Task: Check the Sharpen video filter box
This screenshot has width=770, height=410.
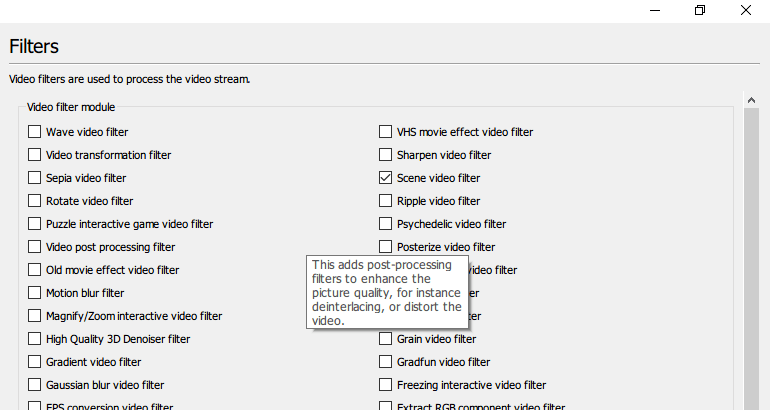Action: click(385, 155)
